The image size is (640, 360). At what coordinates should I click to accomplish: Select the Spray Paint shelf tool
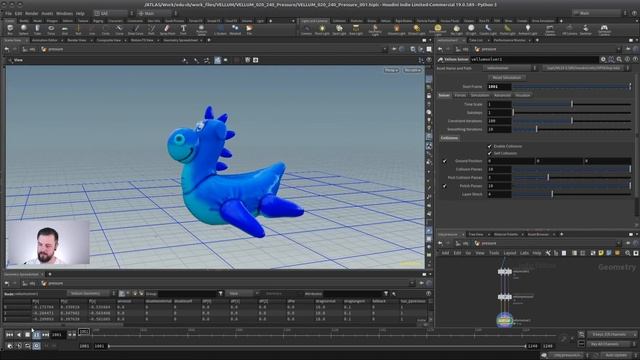coord(167,29)
